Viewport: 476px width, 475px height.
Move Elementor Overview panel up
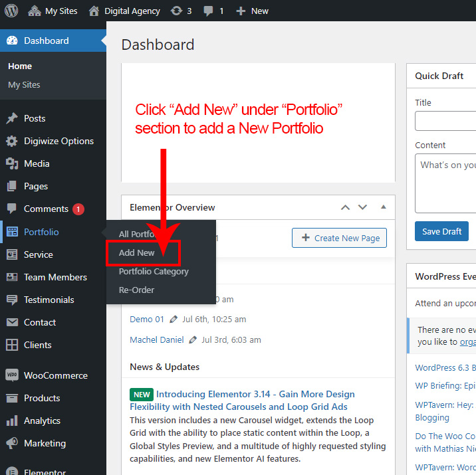click(x=345, y=207)
